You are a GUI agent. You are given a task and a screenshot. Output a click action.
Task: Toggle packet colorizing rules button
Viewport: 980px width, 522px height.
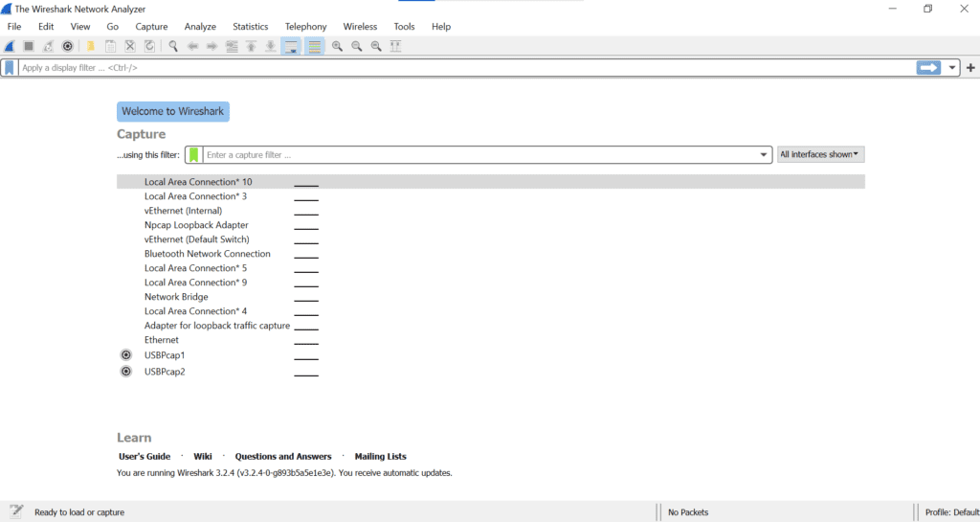pos(314,46)
